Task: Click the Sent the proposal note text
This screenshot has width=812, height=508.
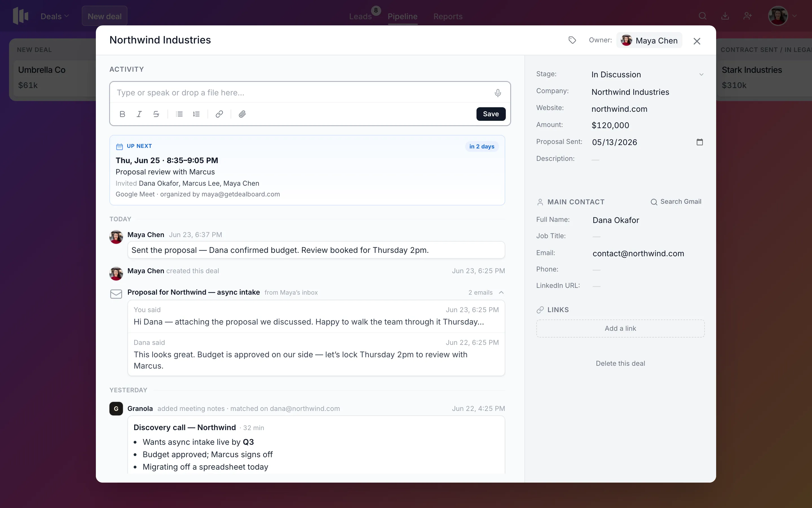Action: (x=280, y=250)
